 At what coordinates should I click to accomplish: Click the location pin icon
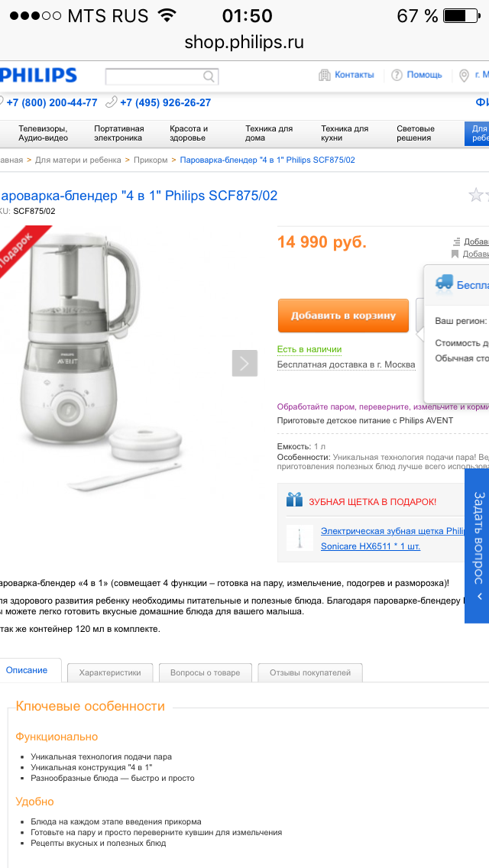[464, 76]
